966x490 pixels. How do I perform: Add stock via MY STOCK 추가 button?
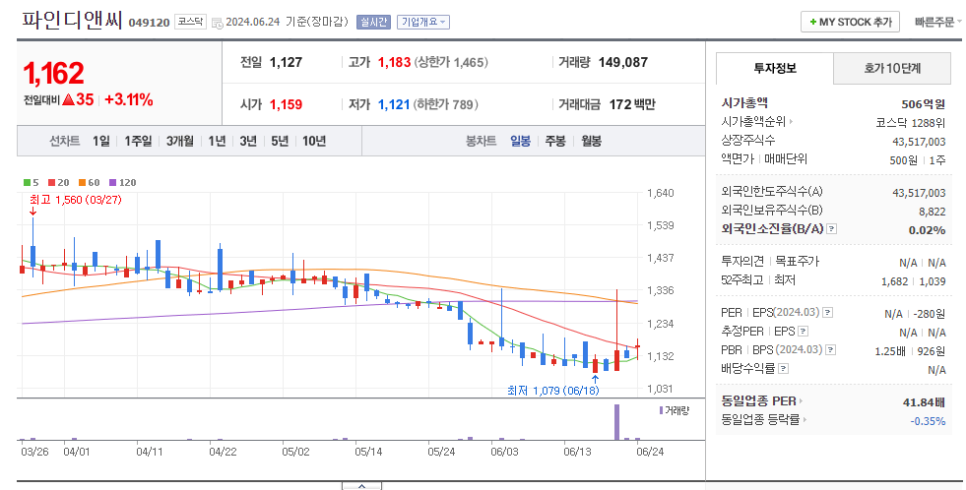(850, 22)
